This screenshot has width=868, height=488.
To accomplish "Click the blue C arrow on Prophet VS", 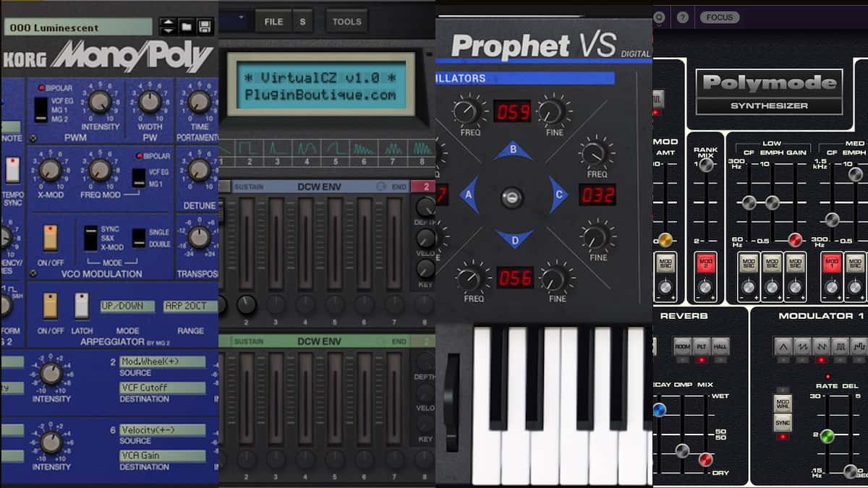I will pyautogui.click(x=558, y=195).
